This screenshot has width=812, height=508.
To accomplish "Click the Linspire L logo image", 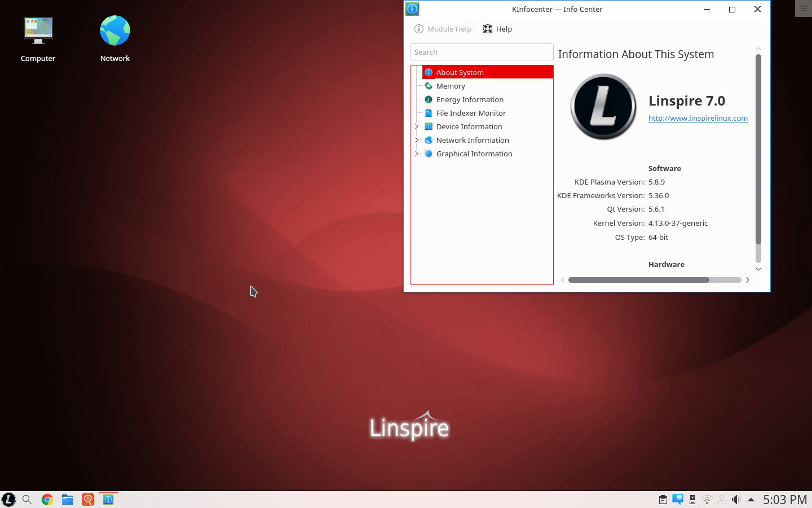I will click(x=603, y=107).
